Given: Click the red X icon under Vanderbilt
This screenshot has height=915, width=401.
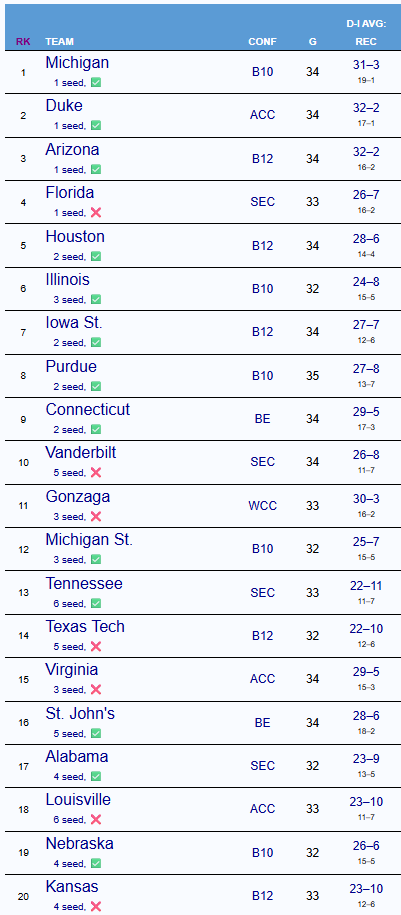Looking at the screenshot, I should [96, 473].
